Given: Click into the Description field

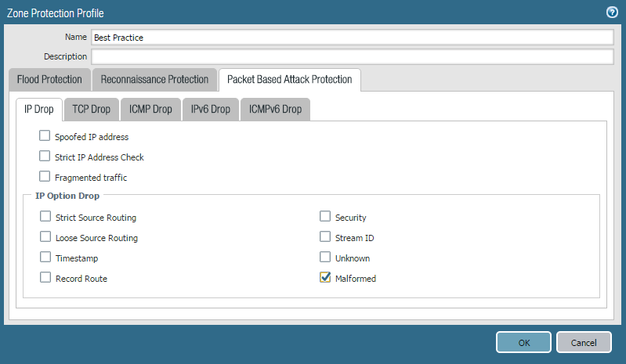Looking at the screenshot, I should 352,56.
